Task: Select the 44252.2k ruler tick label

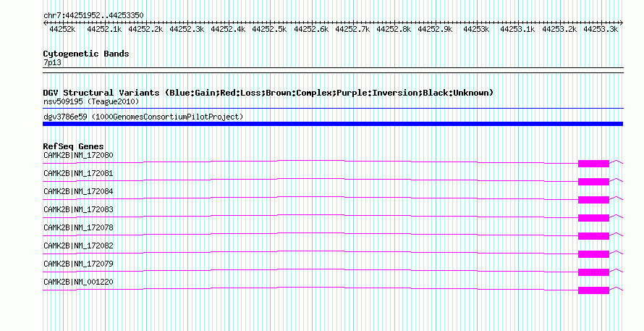Action: [145, 29]
